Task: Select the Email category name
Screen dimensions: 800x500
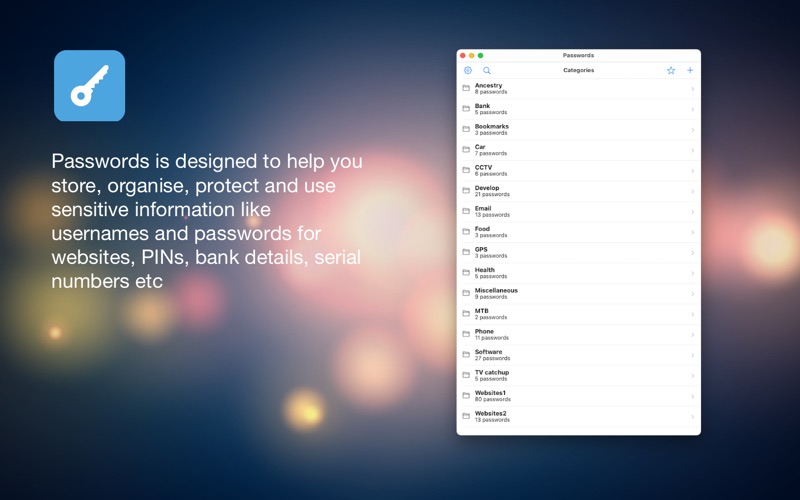Action: [483, 208]
